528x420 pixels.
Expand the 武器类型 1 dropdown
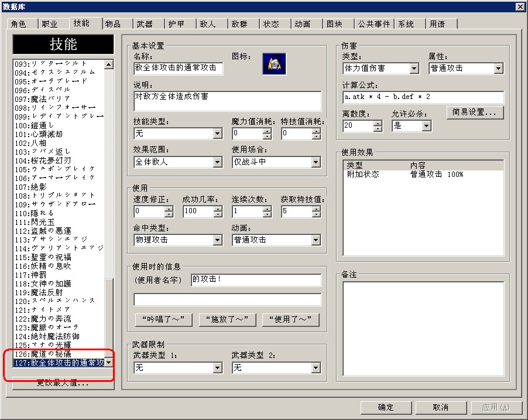[x=218, y=368]
